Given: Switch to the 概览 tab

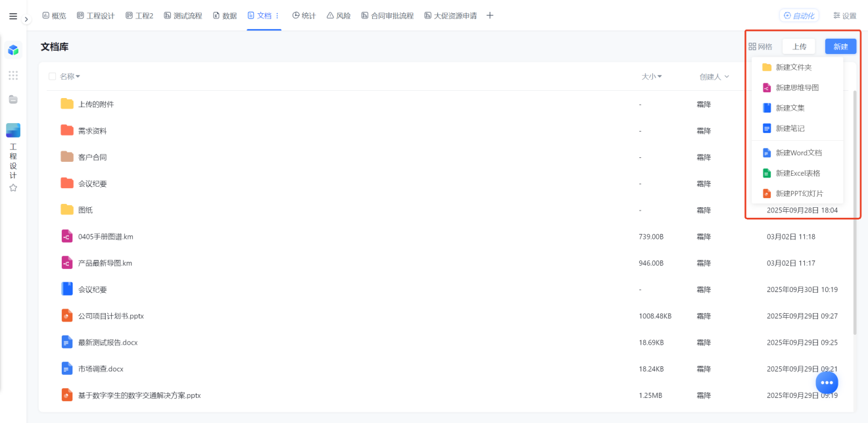Looking at the screenshot, I should point(54,16).
